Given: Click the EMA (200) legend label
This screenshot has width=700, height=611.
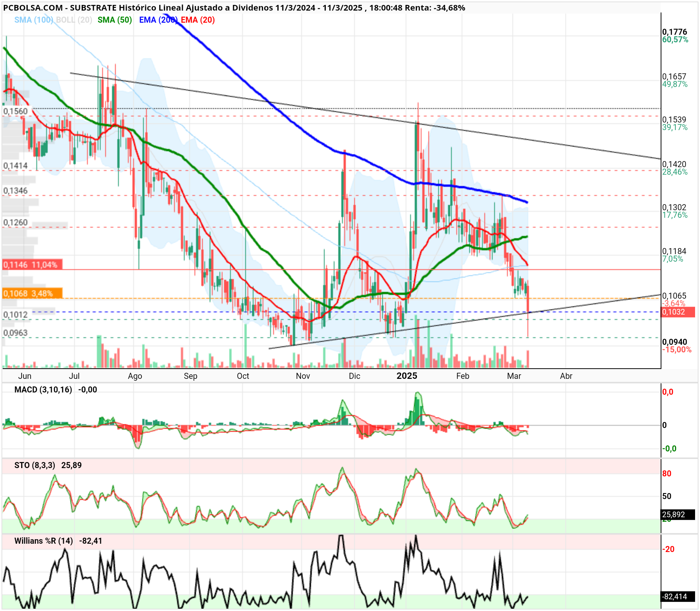Looking at the screenshot, I should 158,20.
